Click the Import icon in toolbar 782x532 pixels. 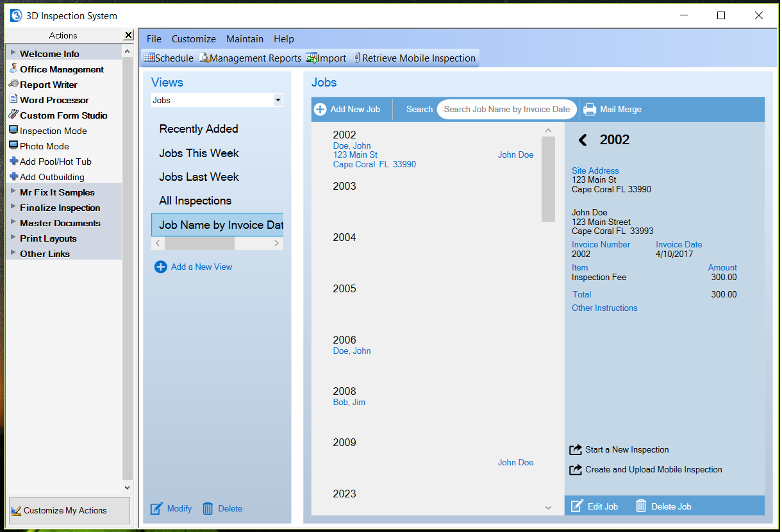click(312, 58)
